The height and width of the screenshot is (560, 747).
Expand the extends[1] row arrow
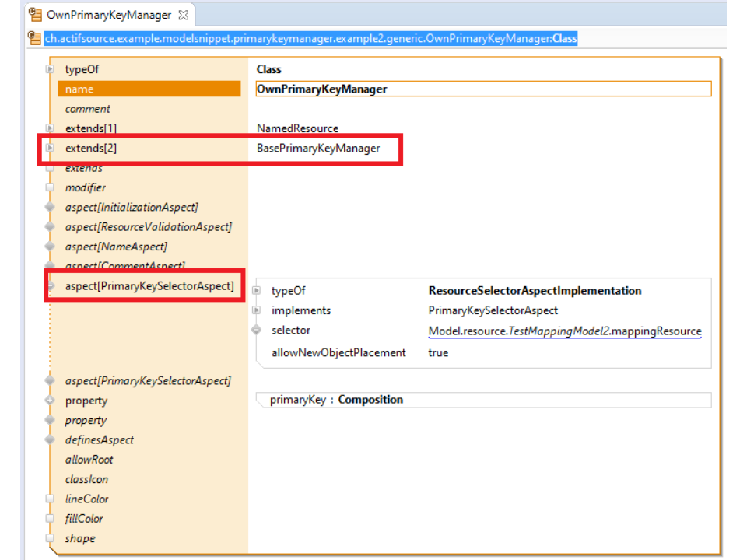[50, 128]
